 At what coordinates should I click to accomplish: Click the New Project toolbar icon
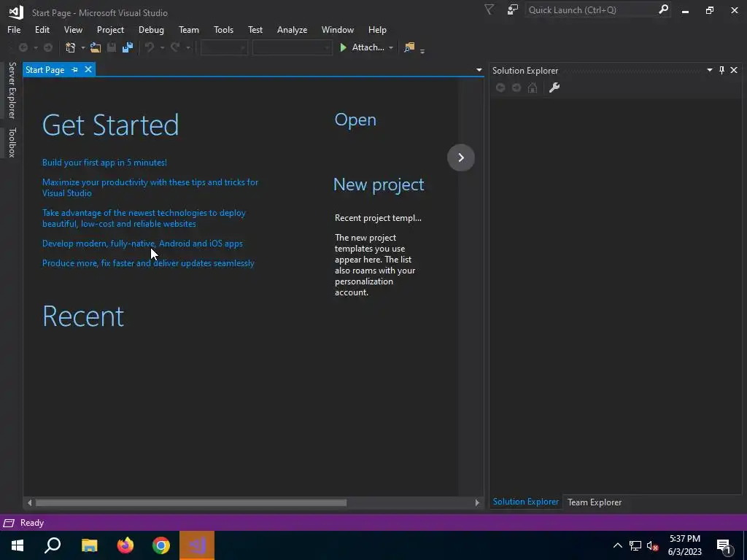point(71,47)
